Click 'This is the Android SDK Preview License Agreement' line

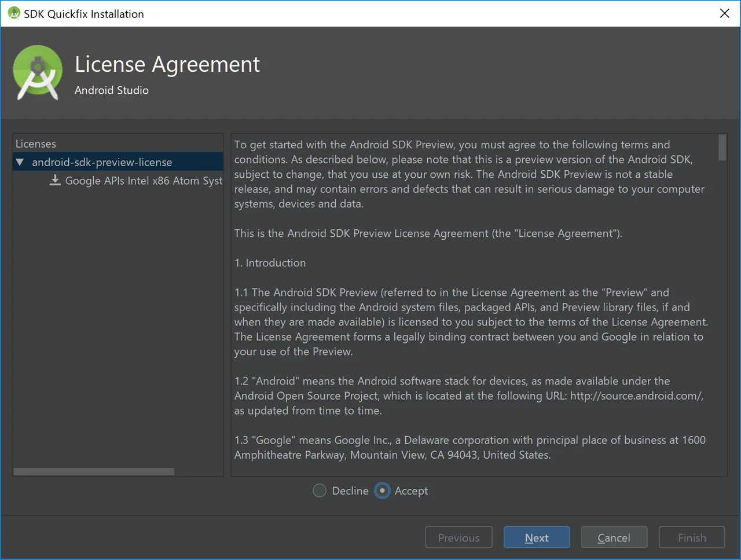coord(428,233)
